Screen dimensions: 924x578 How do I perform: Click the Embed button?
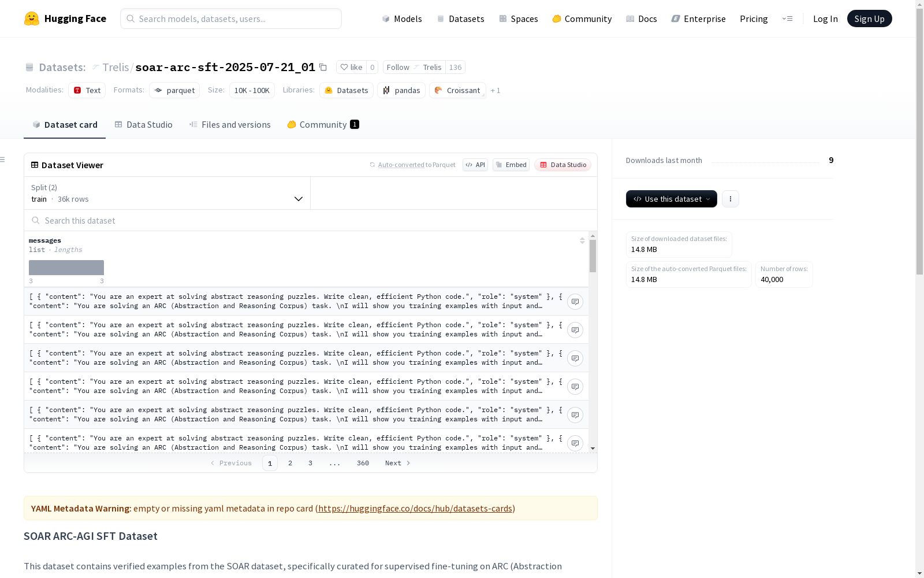click(511, 165)
